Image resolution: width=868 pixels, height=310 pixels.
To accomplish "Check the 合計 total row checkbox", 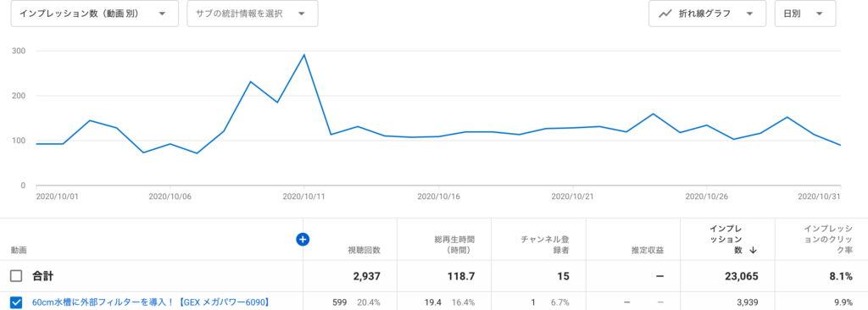I will [17, 275].
